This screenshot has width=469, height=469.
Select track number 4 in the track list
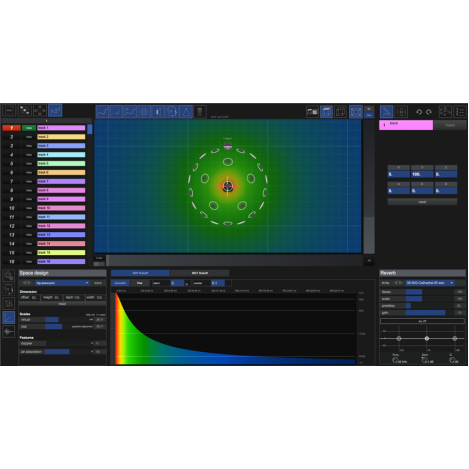pyautogui.click(x=11, y=155)
